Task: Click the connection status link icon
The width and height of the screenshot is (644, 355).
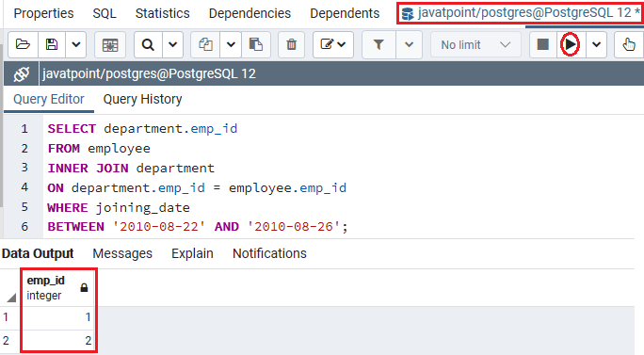Action: point(22,74)
